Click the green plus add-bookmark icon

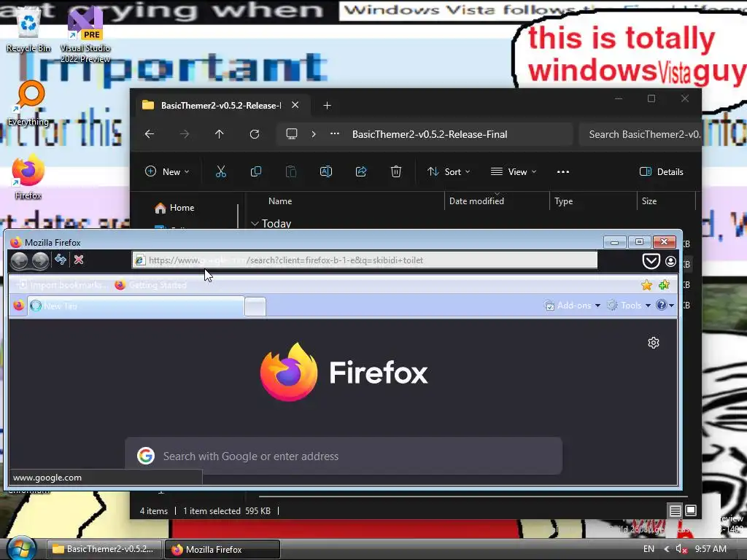click(664, 285)
